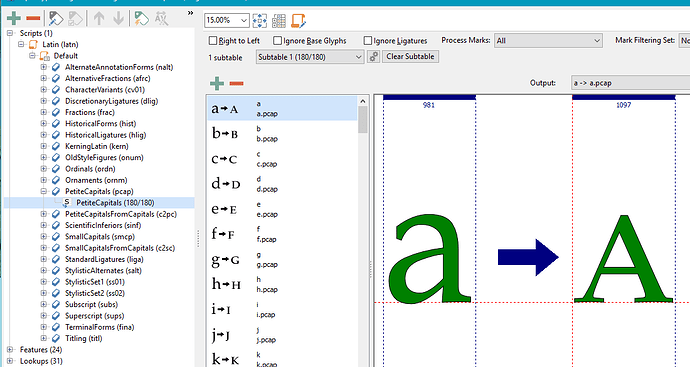Click the tag with pencil toolbar icon
690x367 pixels.
[55, 18]
